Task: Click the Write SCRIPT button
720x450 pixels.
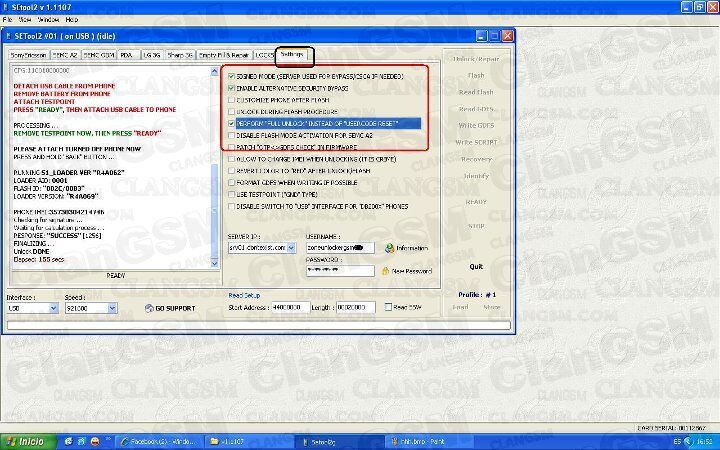Action: click(476, 142)
